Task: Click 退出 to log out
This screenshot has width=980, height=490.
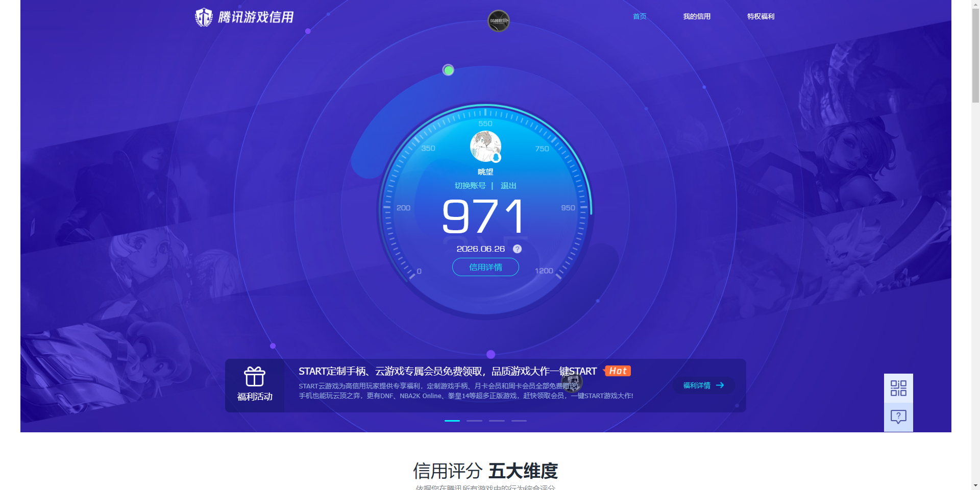Action: pos(508,186)
